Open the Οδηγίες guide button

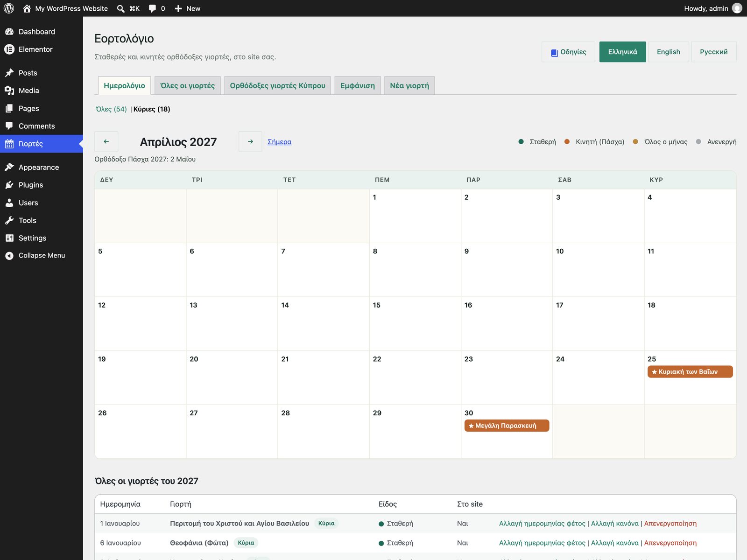pyautogui.click(x=568, y=52)
